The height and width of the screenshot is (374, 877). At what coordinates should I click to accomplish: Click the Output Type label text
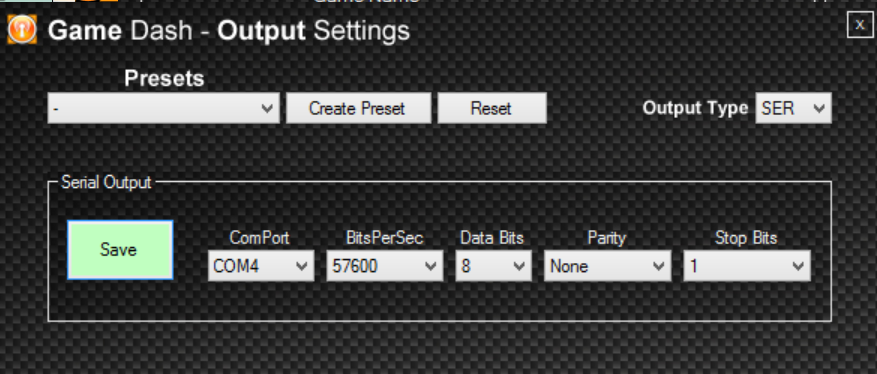695,107
